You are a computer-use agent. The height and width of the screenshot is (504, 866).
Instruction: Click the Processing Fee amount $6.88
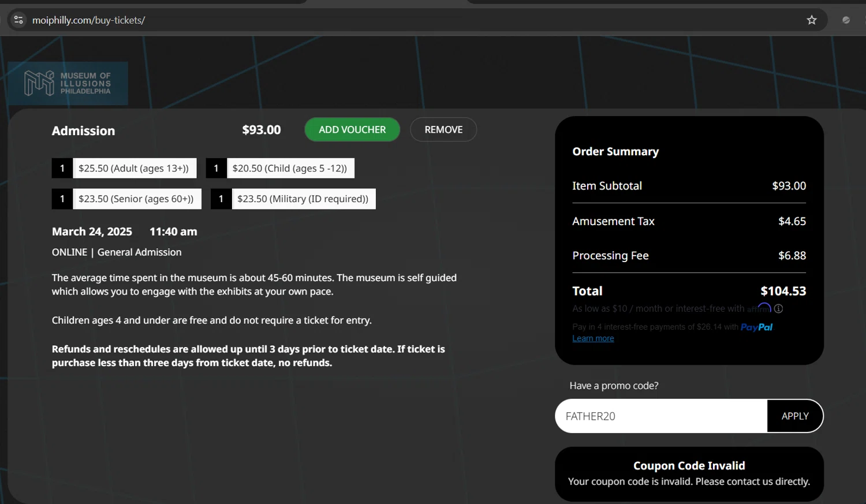click(792, 256)
